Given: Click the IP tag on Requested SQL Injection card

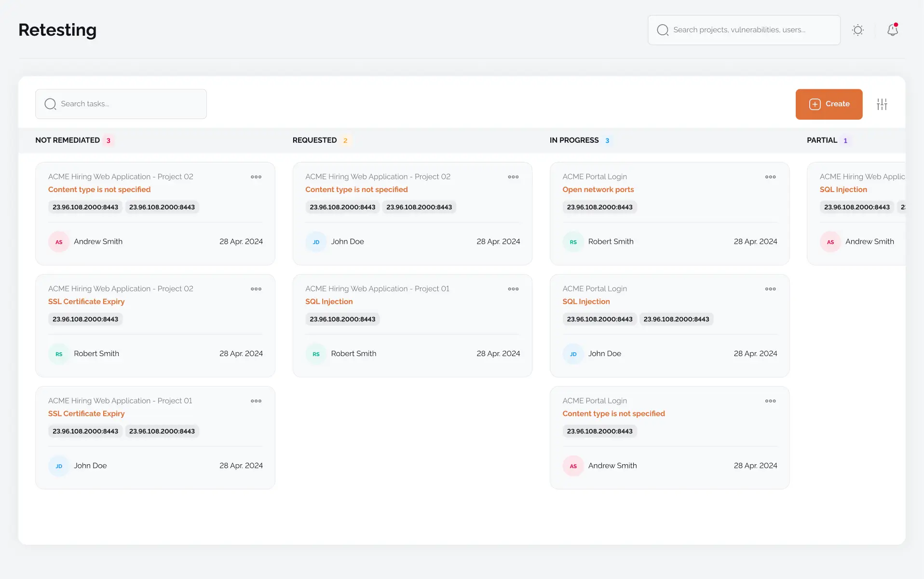Looking at the screenshot, I should 342,319.
